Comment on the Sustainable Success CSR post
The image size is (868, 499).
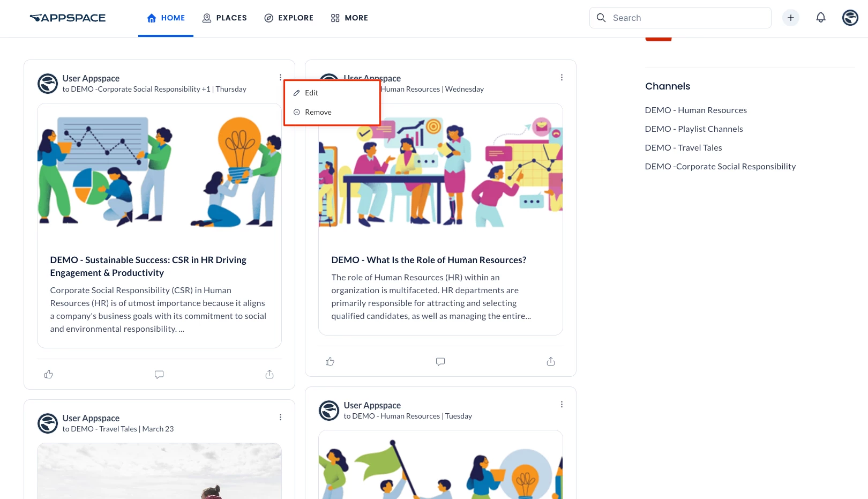pyautogui.click(x=159, y=374)
